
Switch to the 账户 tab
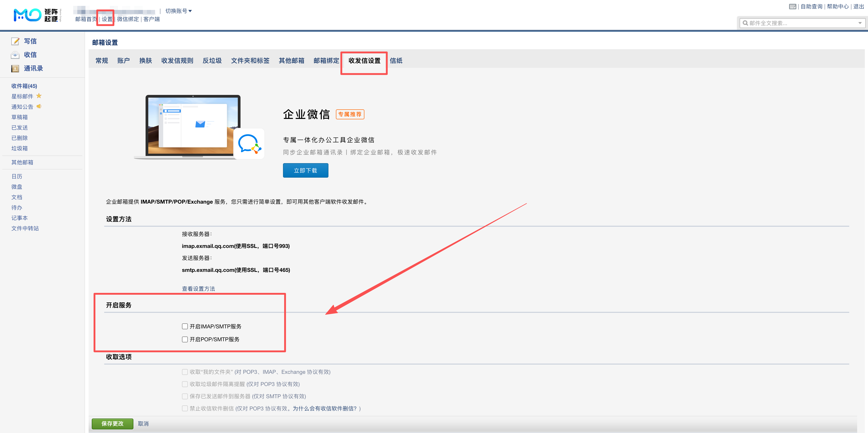[123, 61]
